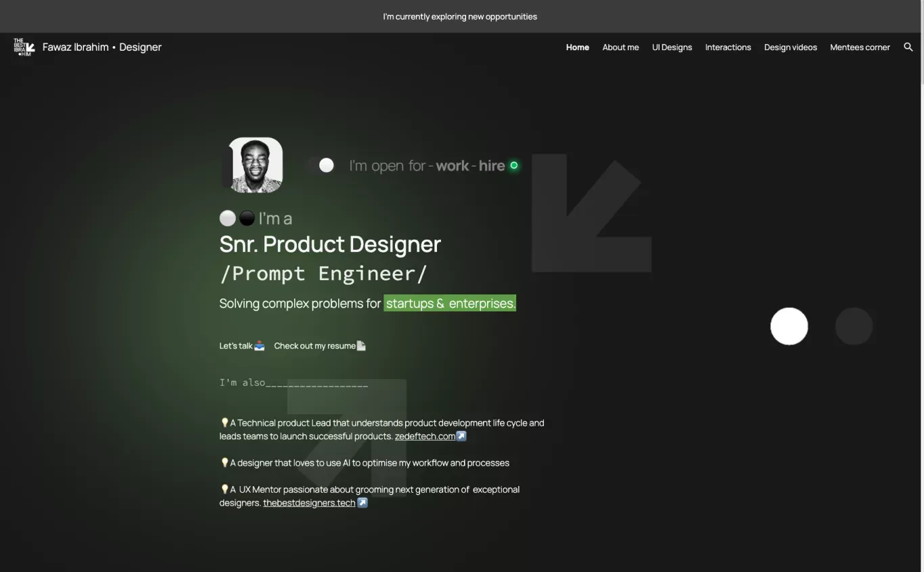Open the search icon in navigation bar
924x572 pixels.
[x=908, y=47]
